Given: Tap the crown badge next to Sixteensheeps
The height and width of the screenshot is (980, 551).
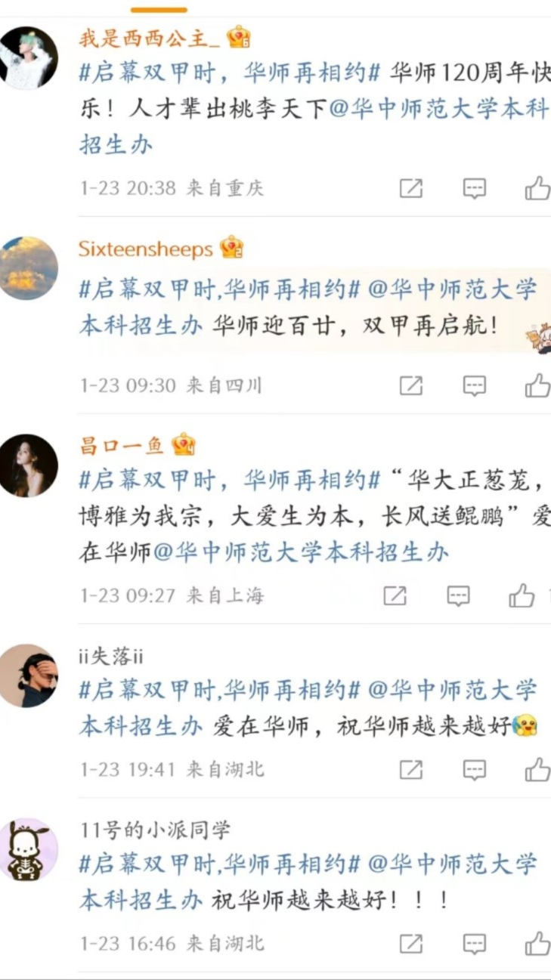Looking at the screenshot, I should click(x=232, y=247).
